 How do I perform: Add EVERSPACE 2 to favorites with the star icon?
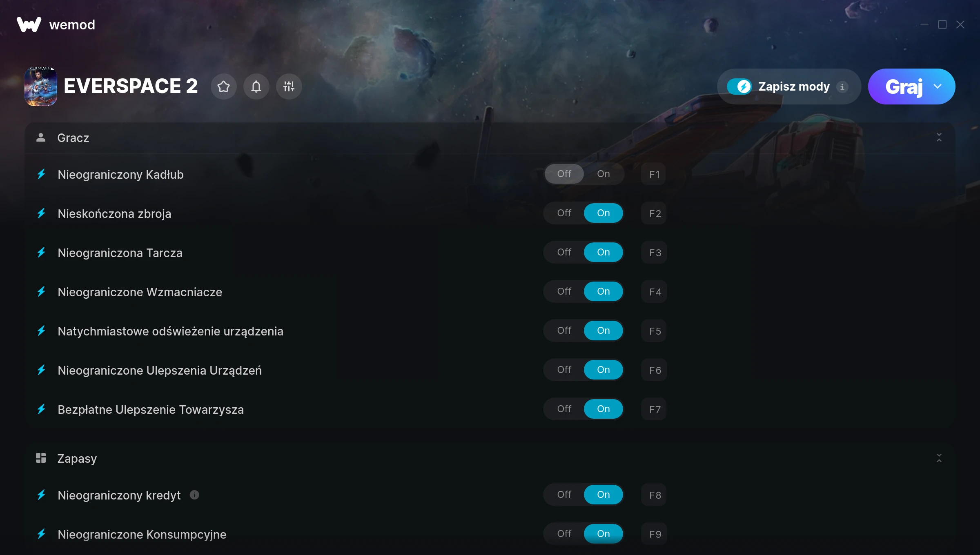point(223,87)
